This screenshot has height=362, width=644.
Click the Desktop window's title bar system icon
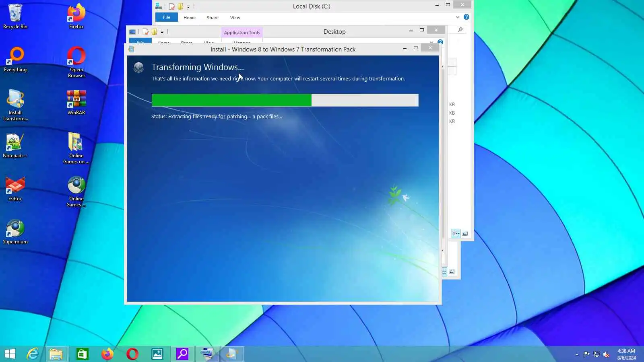tap(132, 32)
